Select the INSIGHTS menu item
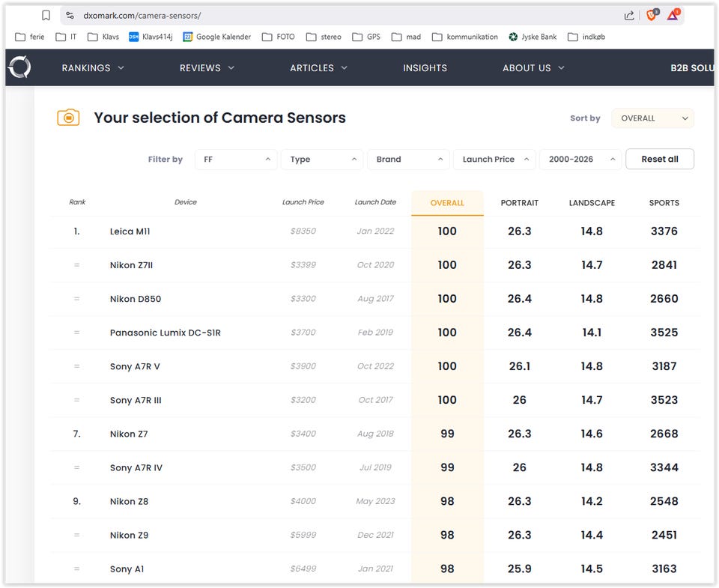Image resolution: width=719 pixels, height=588 pixels. [425, 67]
